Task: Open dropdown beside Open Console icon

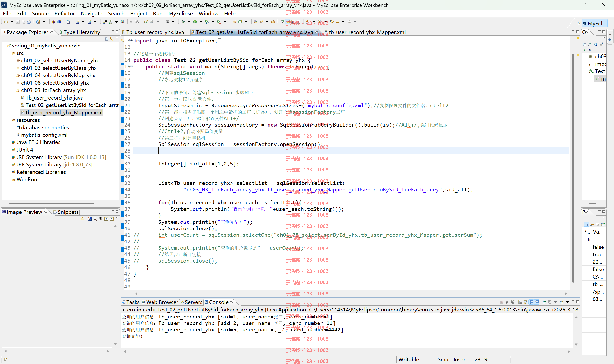Action: coord(567,302)
